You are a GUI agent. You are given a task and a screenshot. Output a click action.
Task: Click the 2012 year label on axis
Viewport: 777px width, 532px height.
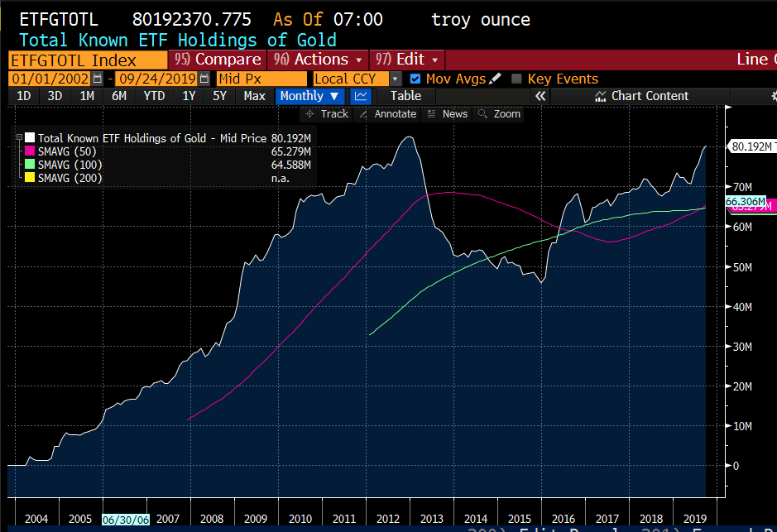click(x=388, y=519)
